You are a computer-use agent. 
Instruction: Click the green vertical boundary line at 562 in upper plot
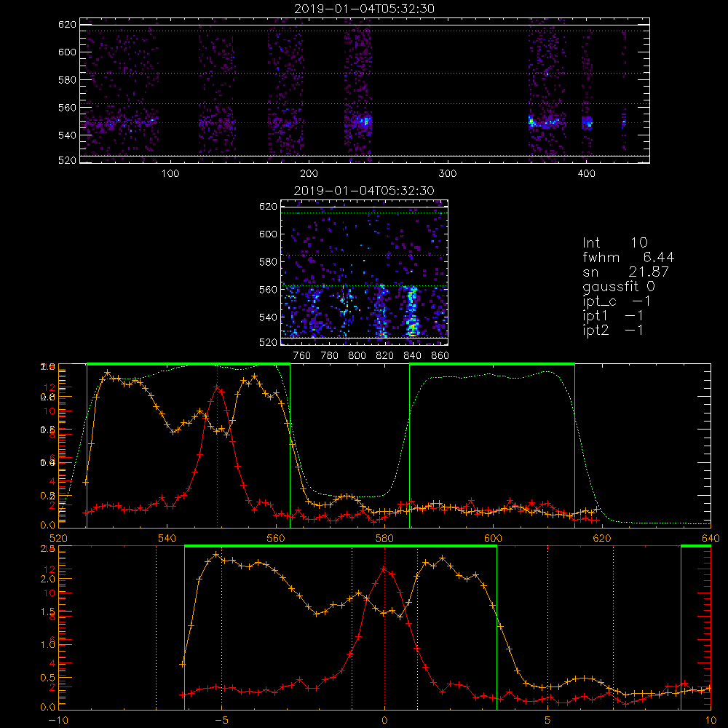point(290,446)
